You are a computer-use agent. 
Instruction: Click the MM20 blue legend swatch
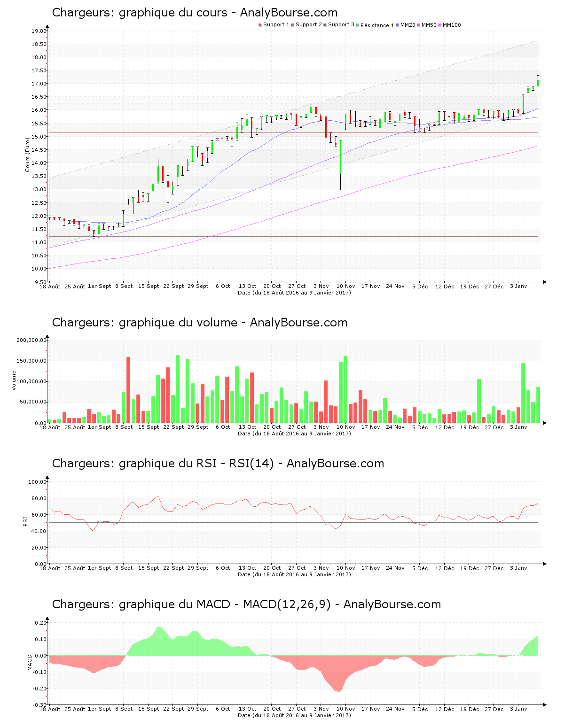click(398, 25)
